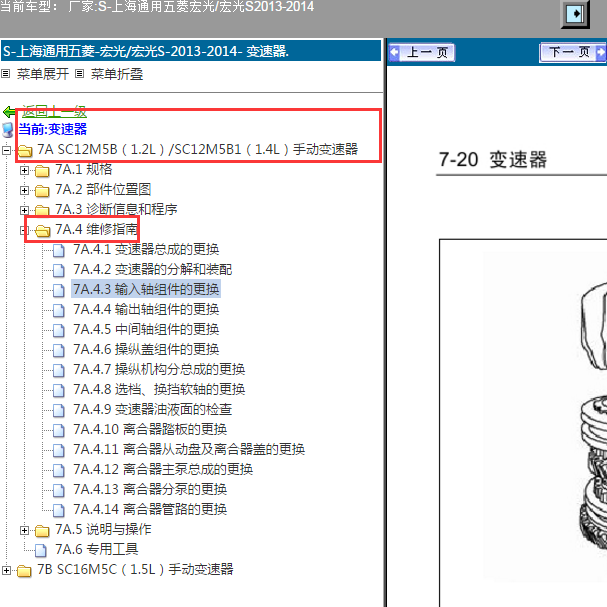607x607 pixels.
Task: Click 菜单折叠 to collapse all menus
Action: pyautogui.click(x=117, y=74)
